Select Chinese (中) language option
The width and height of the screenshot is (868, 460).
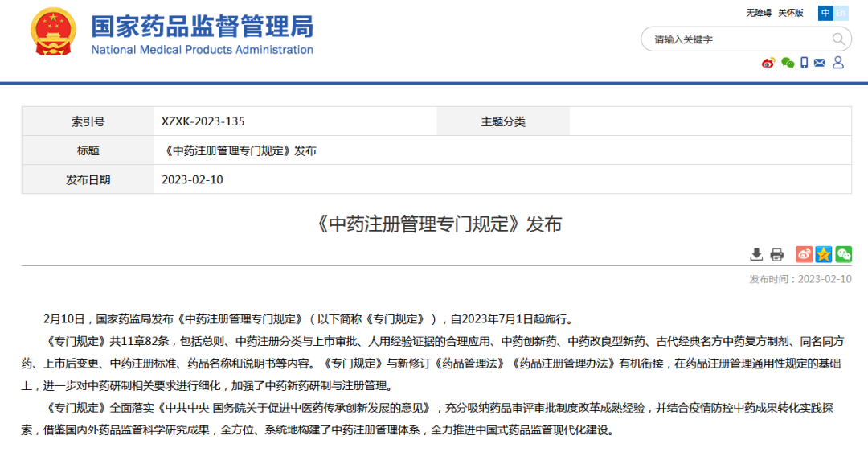[x=825, y=13]
